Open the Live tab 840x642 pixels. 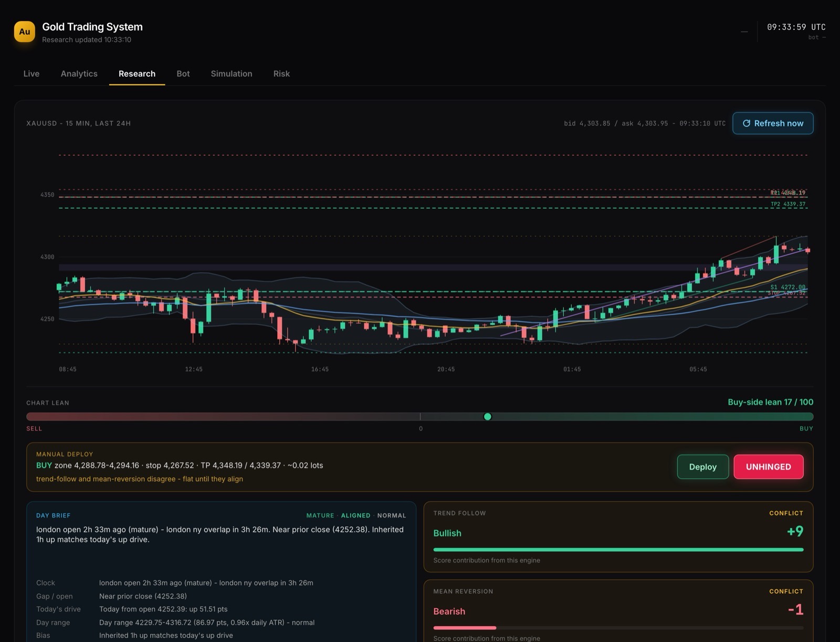click(31, 74)
